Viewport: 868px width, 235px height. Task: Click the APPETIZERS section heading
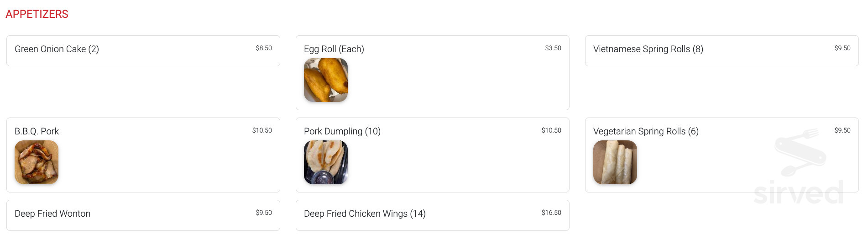point(37,14)
